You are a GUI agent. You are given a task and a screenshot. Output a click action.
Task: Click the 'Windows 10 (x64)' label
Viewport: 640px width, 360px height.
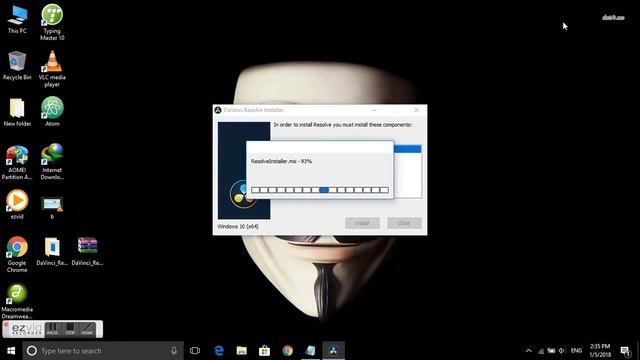[238, 226]
